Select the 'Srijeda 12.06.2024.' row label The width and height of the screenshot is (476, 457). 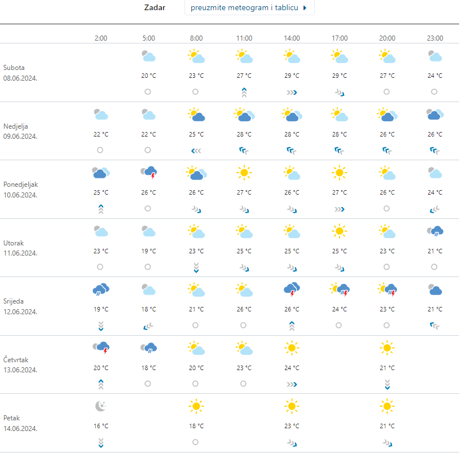20,306
